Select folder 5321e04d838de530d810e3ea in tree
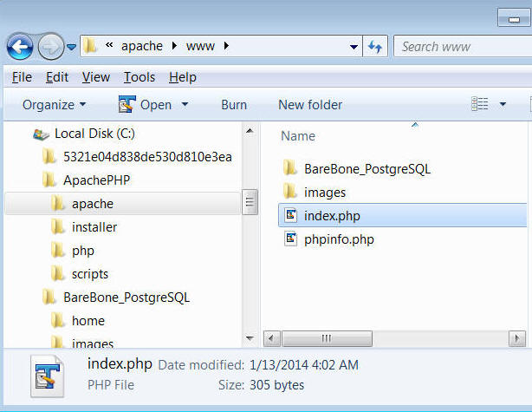Screen dimensions: 532x412 click(x=147, y=157)
